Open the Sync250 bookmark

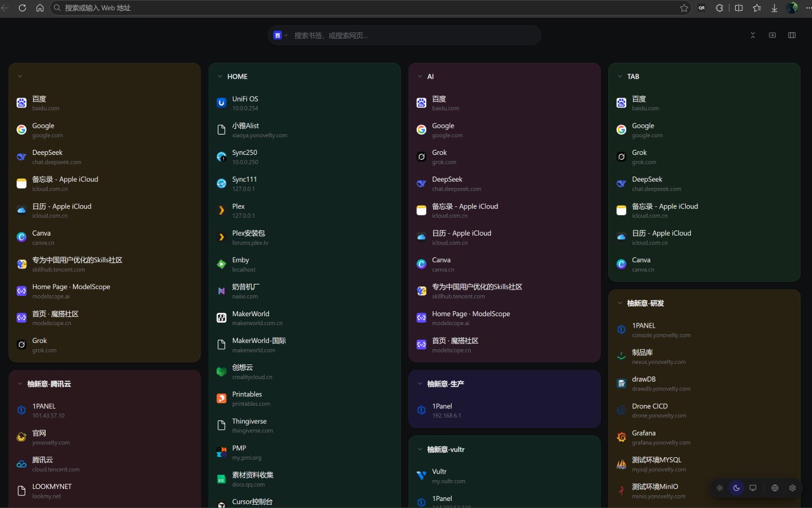pyautogui.click(x=304, y=157)
